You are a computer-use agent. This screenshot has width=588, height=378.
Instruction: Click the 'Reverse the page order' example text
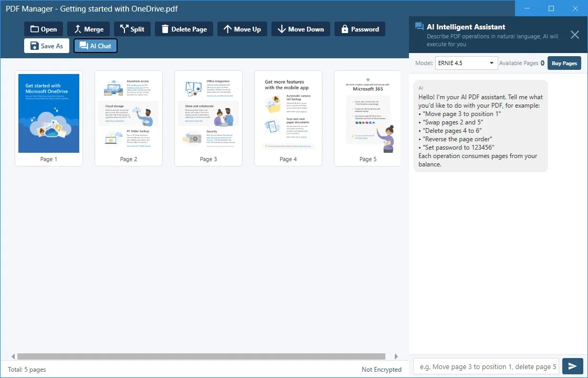[457, 139]
